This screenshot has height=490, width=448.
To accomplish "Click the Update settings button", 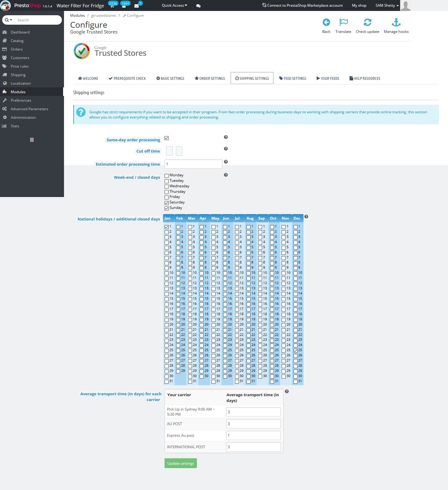I will pyautogui.click(x=180, y=463).
